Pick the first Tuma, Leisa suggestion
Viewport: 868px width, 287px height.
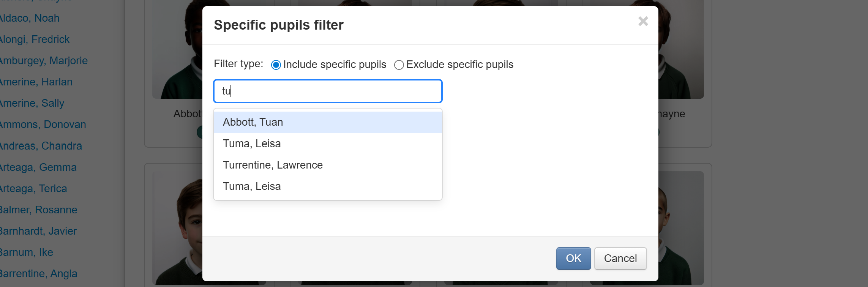252,144
